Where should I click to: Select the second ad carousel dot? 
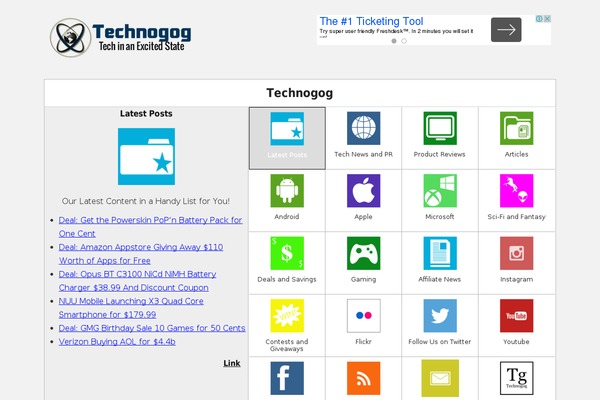404,41
